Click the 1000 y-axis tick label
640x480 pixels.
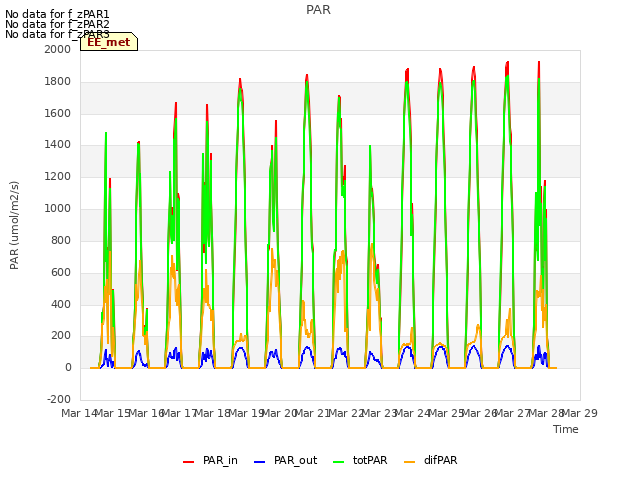click(58, 209)
